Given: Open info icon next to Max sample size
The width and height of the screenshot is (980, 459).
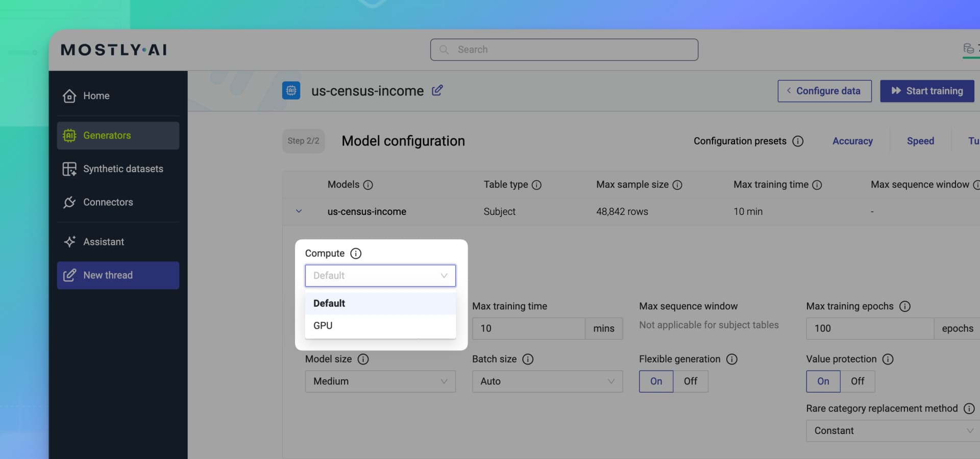Looking at the screenshot, I should pyautogui.click(x=677, y=185).
